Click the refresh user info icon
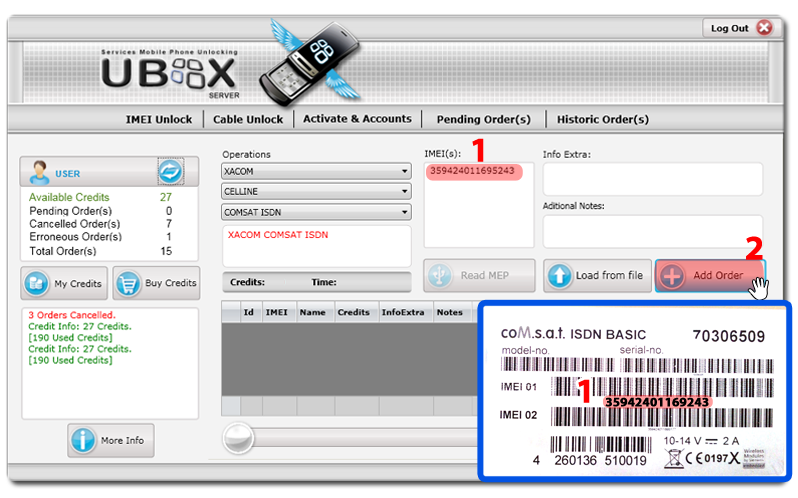The height and width of the screenshot is (498, 798). 170,171
